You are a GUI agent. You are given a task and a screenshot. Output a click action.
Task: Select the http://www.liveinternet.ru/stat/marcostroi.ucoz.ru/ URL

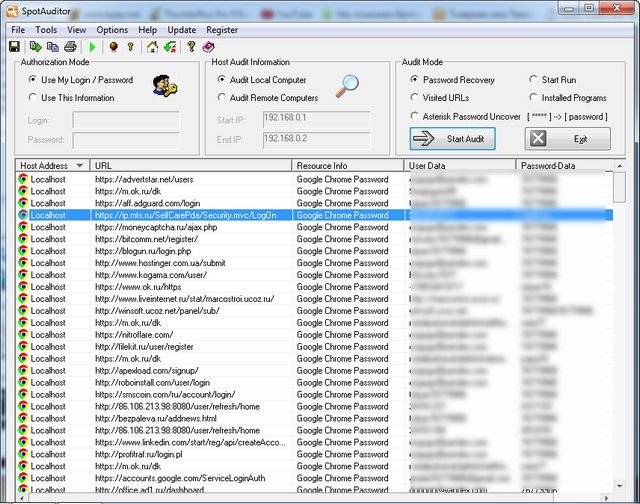(x=184, y=299)
